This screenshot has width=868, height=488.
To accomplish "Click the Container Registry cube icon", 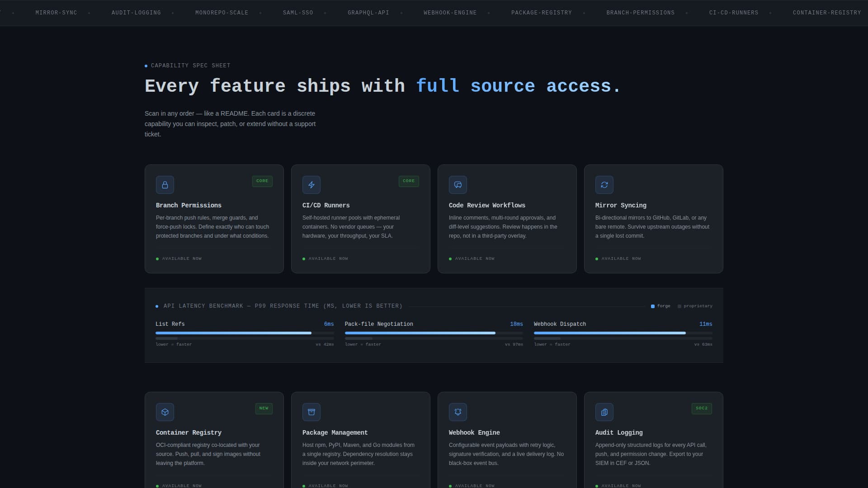I will click(165, 412).
